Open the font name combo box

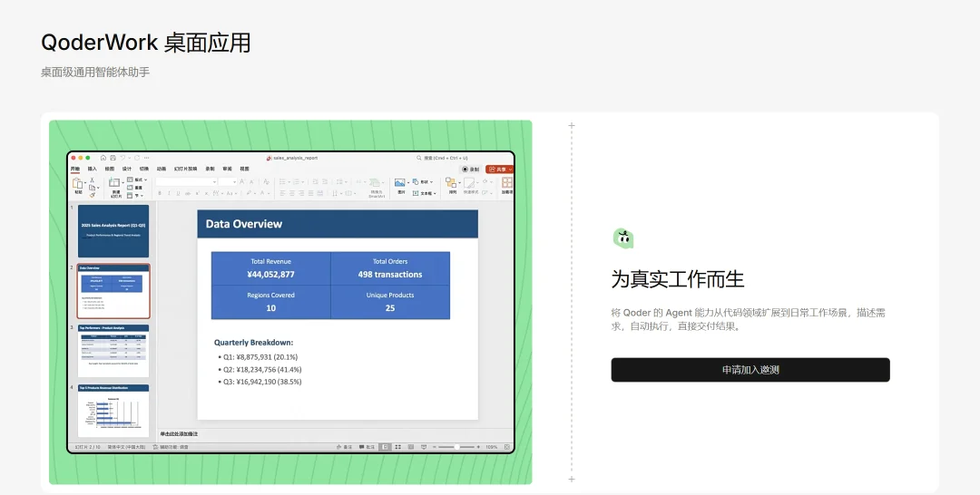[186, 181]
